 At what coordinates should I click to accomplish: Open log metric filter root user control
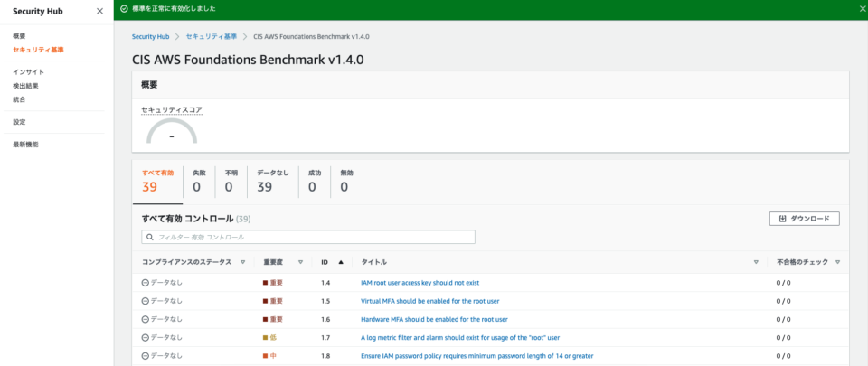tap(460, 338)
